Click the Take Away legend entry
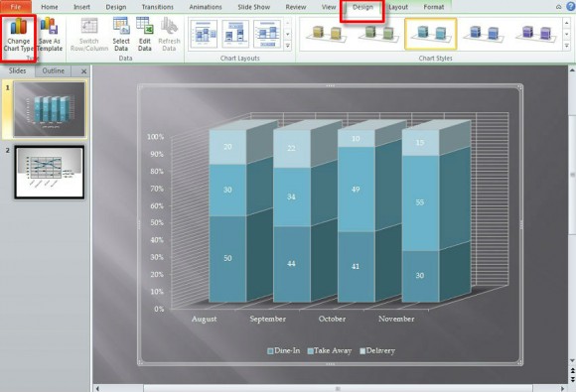576x392 pixels. click(x=330, y=350)
